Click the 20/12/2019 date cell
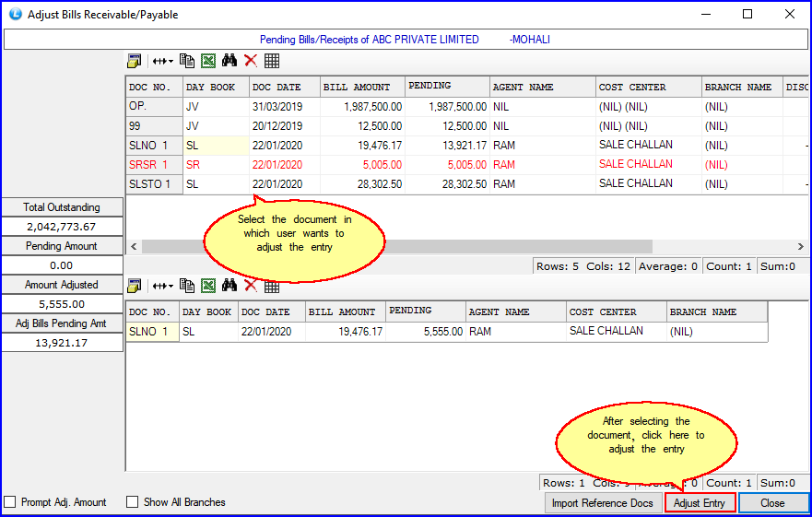Image resolution: width=812 pixels, height=517 pixels. point(285,126)
